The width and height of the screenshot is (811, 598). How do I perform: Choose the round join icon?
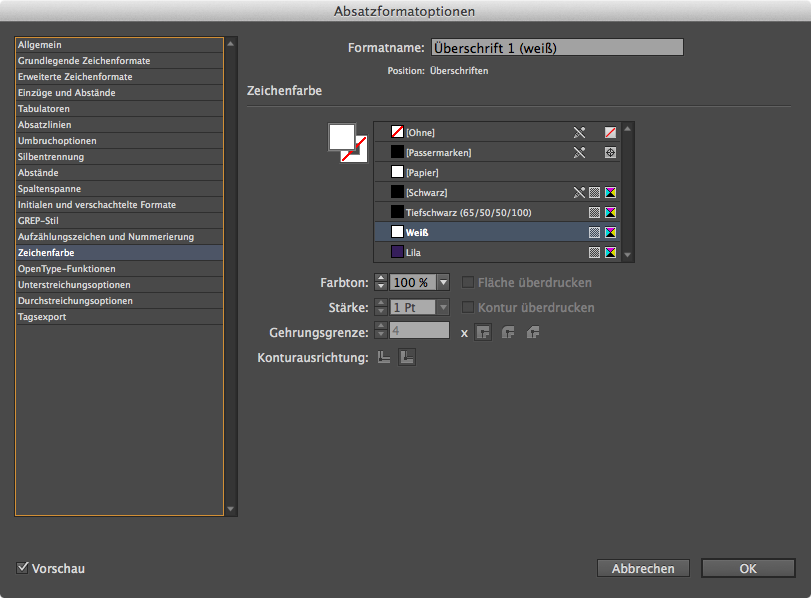(508, 332)
